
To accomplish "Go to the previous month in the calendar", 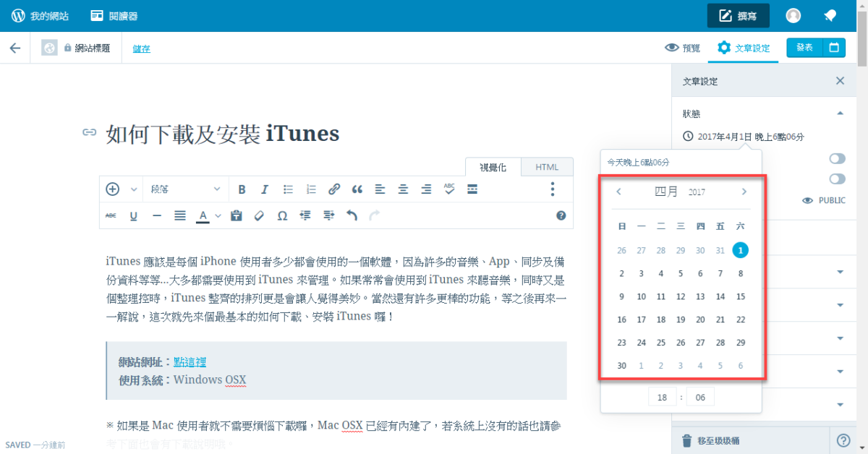I will (619, 192).
